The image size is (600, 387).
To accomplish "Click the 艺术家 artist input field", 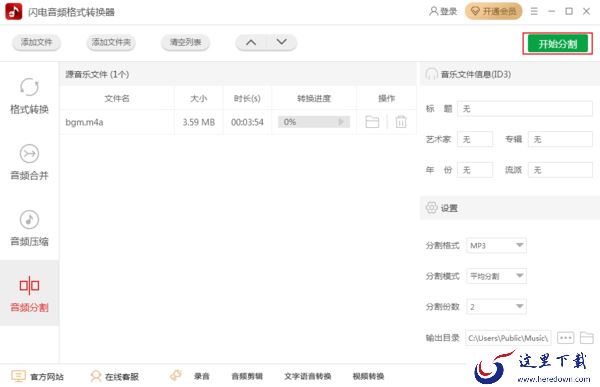I will pos(475,139).
